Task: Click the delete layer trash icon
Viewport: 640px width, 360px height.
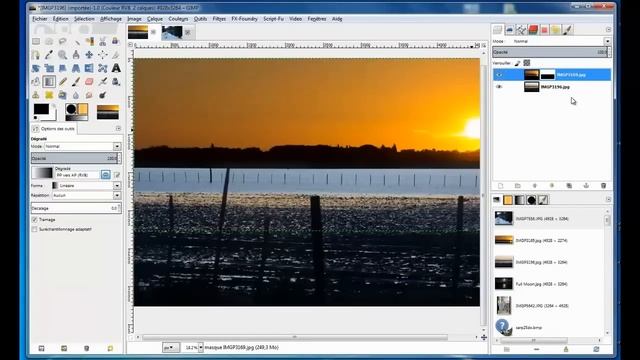Action: [603, 186]
